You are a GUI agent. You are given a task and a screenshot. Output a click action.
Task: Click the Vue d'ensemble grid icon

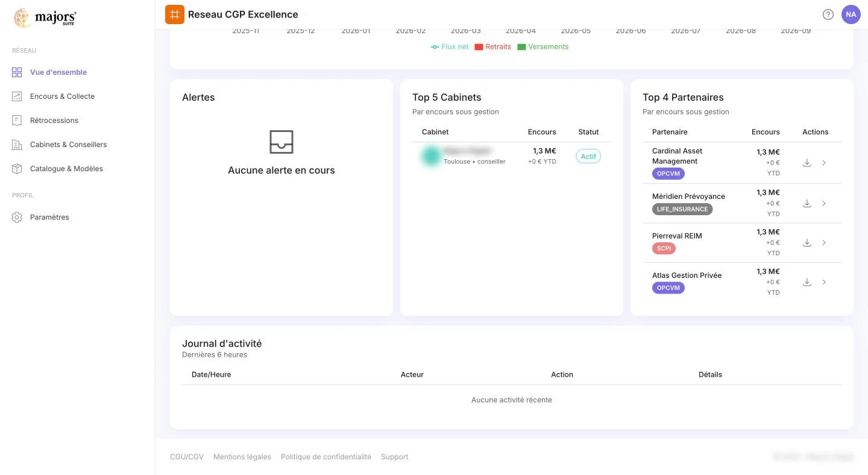point(17,72)
